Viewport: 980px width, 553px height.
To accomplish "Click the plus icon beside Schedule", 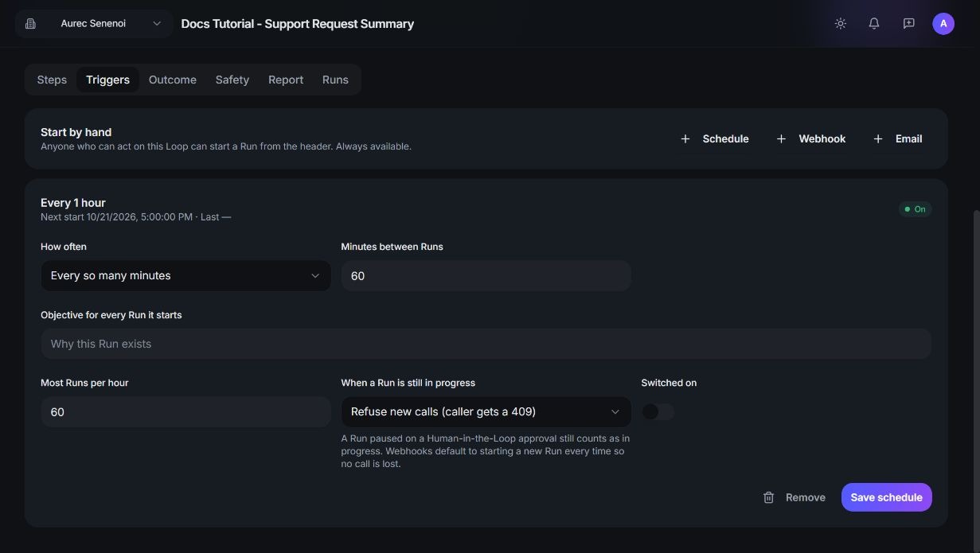I will 685,138.
